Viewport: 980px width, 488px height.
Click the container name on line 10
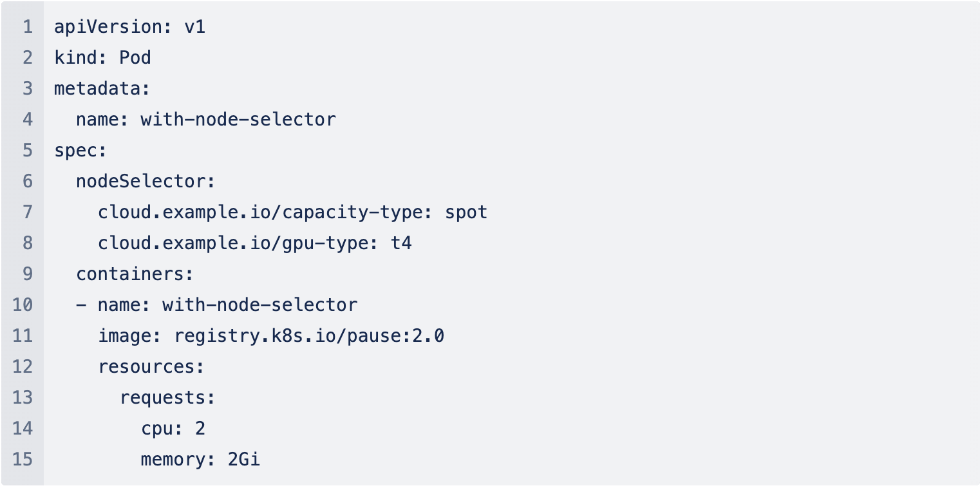click(259, 305)
